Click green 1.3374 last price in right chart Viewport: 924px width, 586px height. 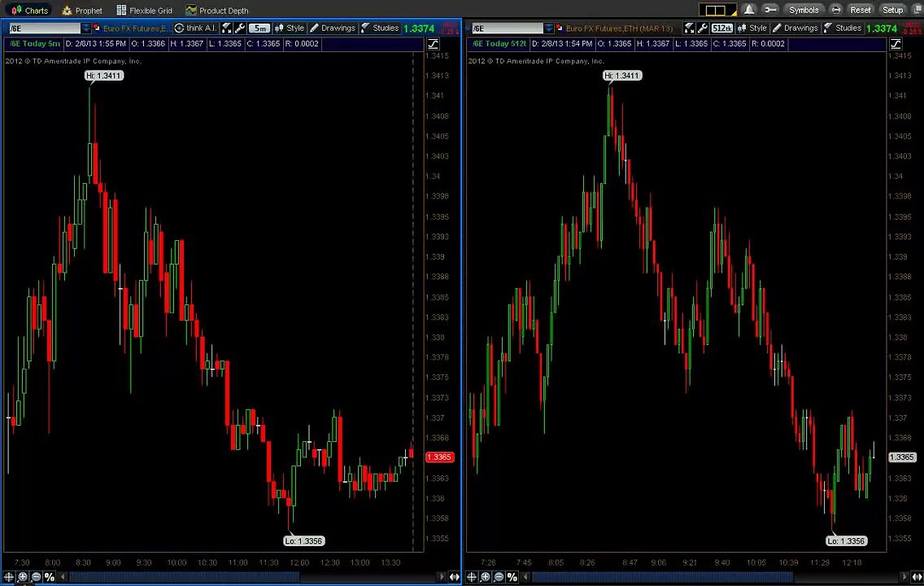click(x=882, y=28)
